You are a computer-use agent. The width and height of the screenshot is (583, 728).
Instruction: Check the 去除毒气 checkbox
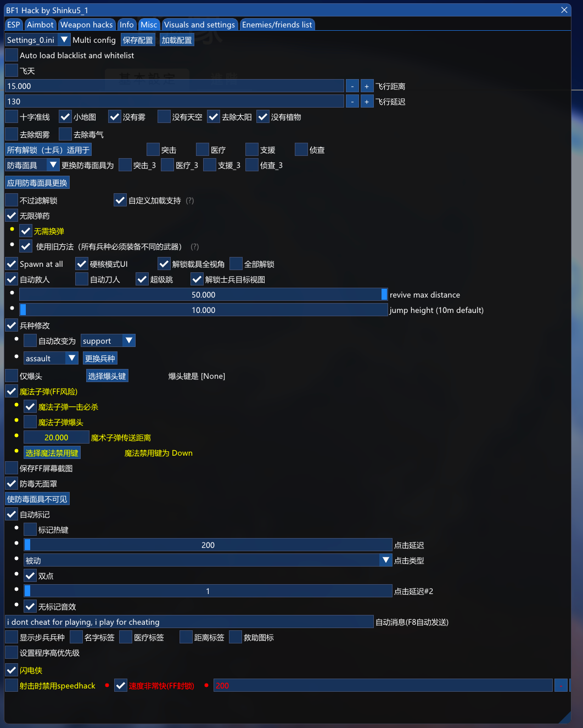[x=65, y=135]
